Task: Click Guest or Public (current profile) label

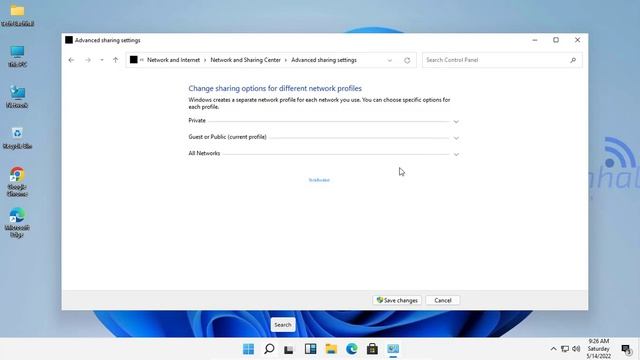Action: pos(227,137)
